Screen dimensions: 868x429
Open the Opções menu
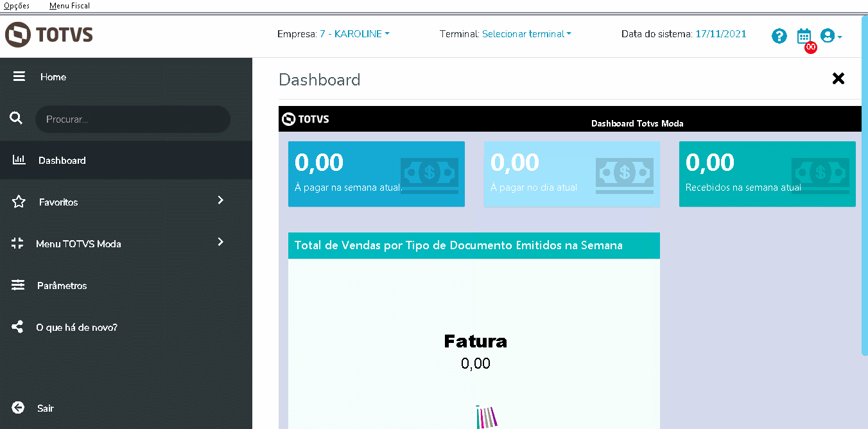click(17, 6)
